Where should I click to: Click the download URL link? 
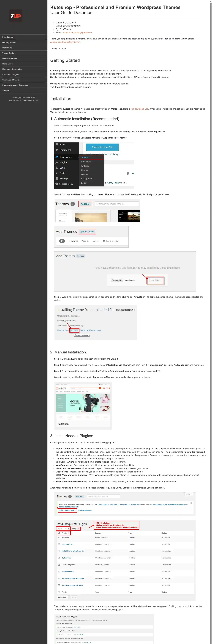click(x=140, y=109)
